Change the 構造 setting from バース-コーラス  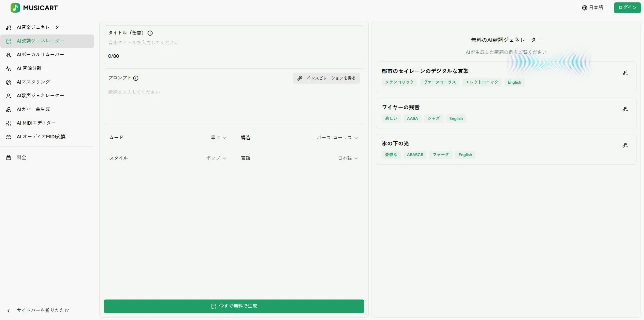point(337,137)
